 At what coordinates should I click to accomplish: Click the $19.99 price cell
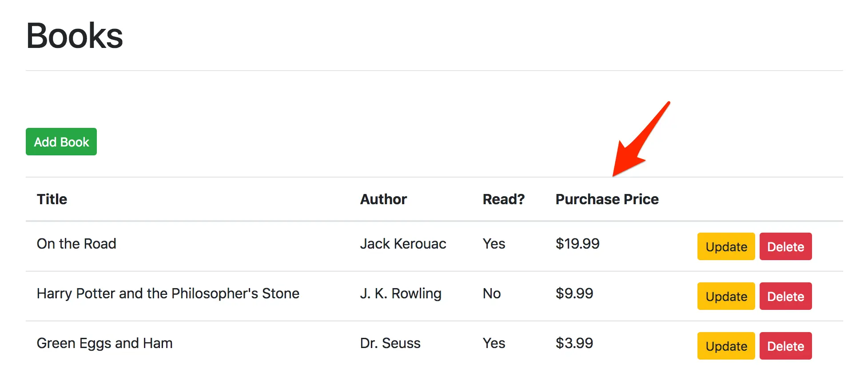pos(577,244)
